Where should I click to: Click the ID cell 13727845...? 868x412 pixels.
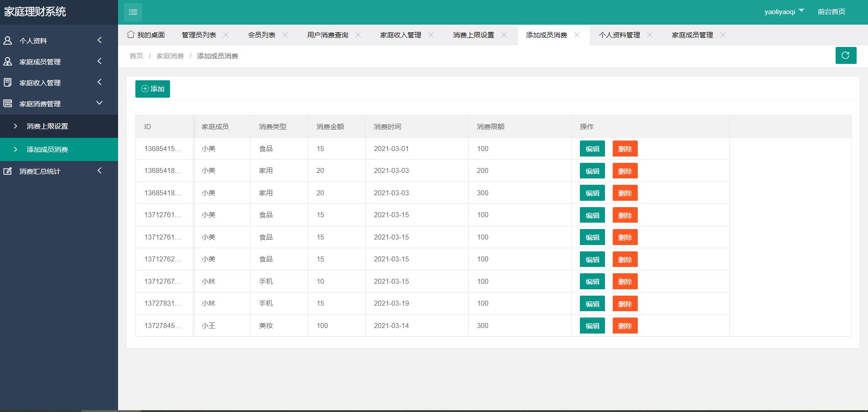(164, 326)
